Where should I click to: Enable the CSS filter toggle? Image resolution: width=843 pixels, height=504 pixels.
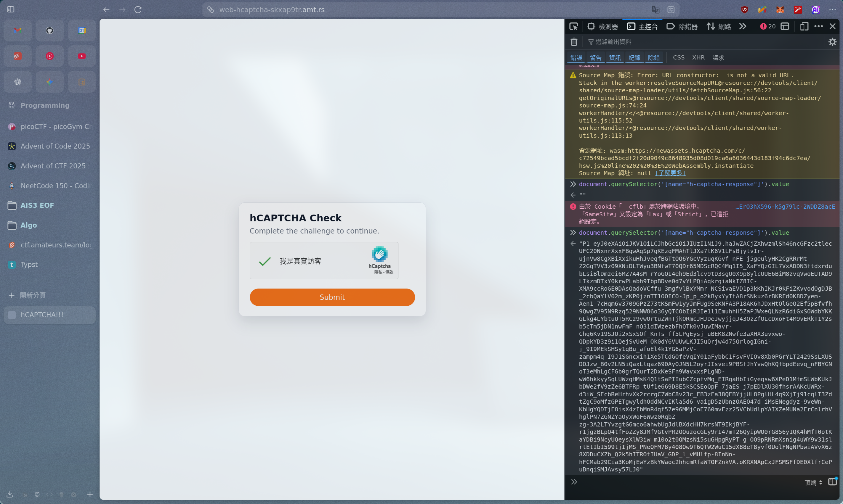[679, 58]
